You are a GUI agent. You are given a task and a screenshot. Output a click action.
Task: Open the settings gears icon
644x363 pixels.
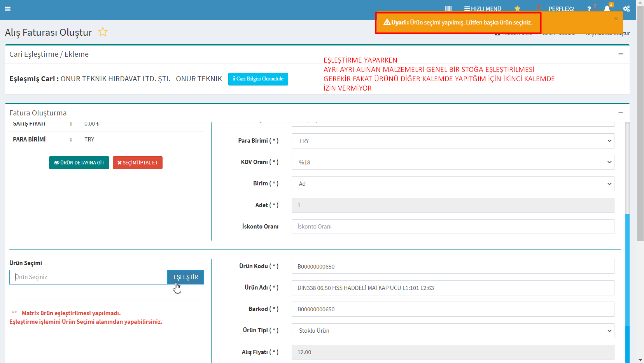click(x=626, y=9)
